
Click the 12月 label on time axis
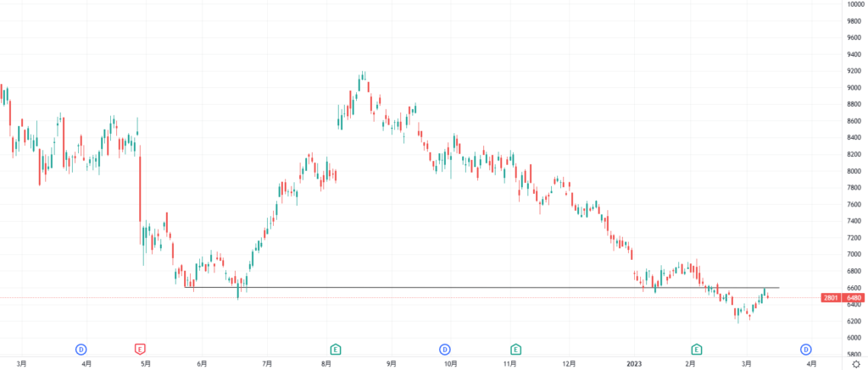coord(569,363)
